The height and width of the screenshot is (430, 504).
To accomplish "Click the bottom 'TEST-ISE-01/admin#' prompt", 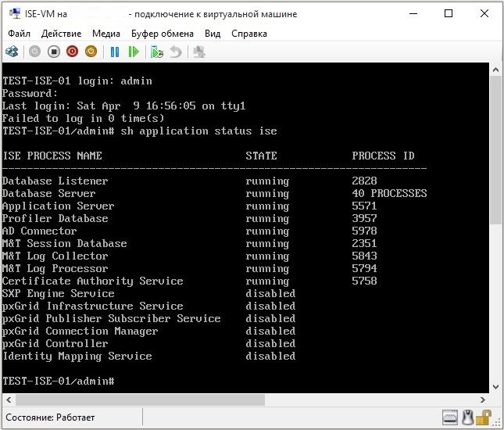I will (x=58, y=381).
